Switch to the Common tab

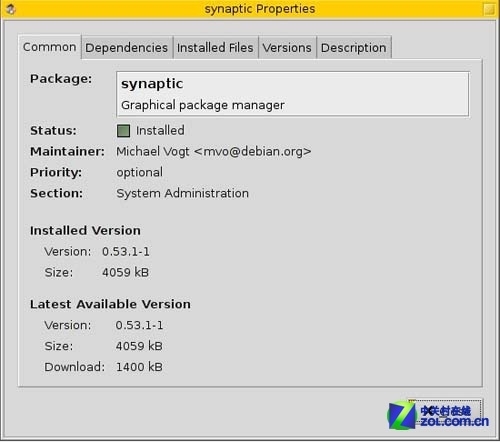coord(49,47)
